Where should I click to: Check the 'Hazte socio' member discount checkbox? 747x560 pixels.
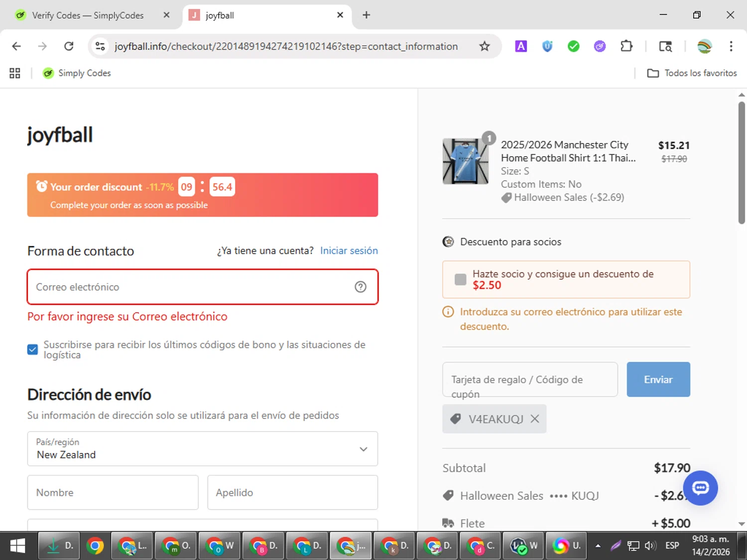click(x=461, y=279)
